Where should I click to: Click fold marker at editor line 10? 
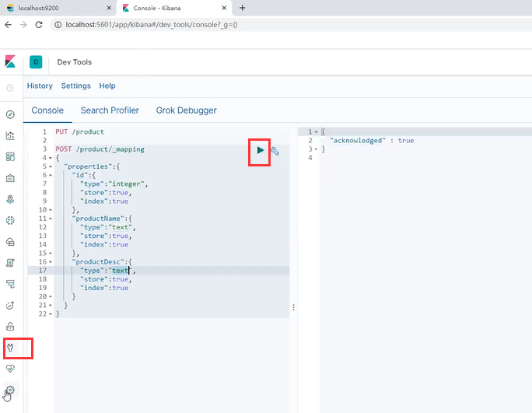click(51, 210)
